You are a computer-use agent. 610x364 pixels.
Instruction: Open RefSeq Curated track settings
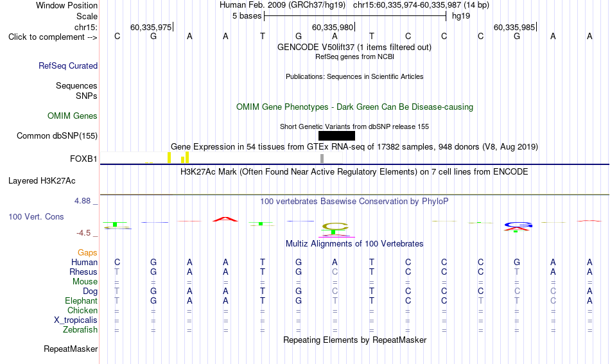[x=68, y=65]
